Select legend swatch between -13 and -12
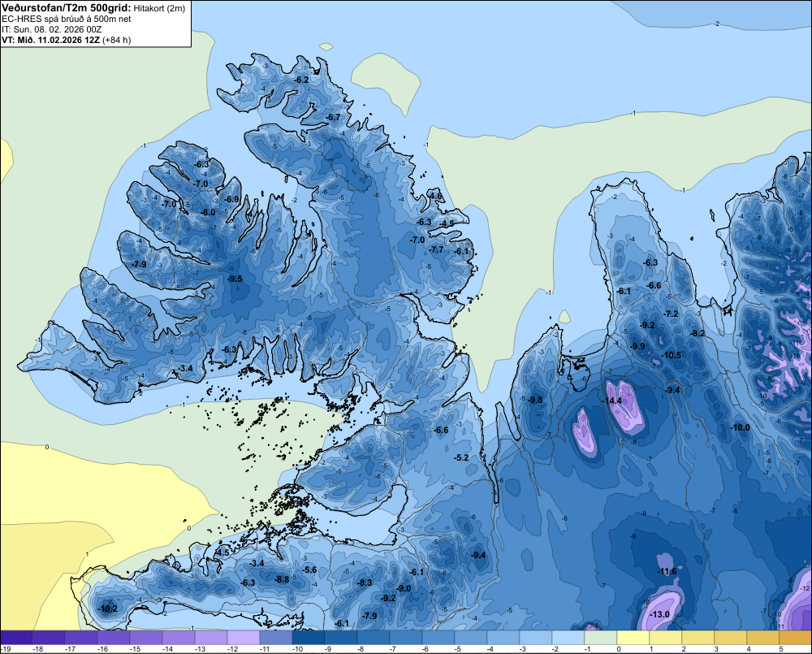Viewport: 812px width, 654px height. (211, 638)
